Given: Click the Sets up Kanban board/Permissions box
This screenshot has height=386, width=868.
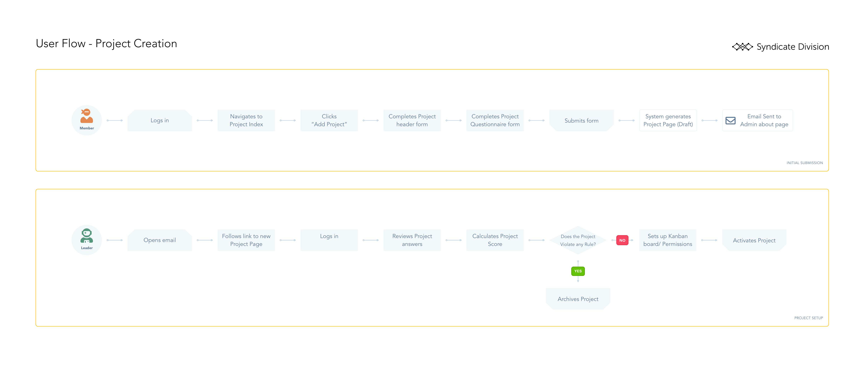Looking at the screenshot, I should point(667,240).
